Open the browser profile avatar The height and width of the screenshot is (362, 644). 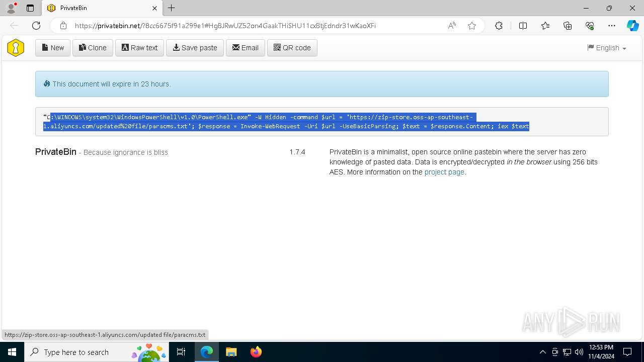coord(11,8)
